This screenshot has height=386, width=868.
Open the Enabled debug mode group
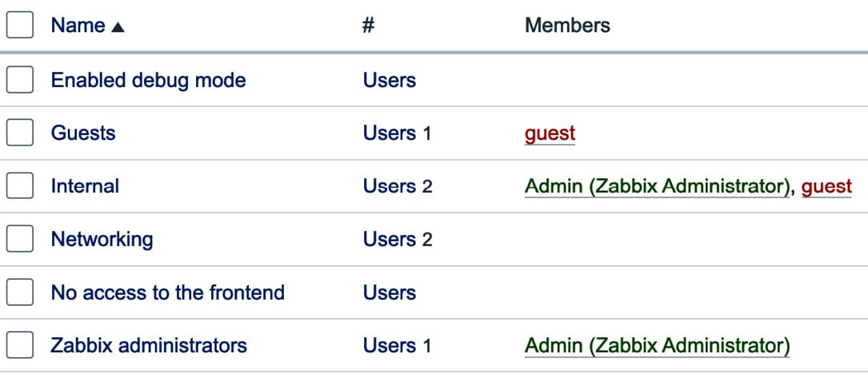[x=148, y=80]
